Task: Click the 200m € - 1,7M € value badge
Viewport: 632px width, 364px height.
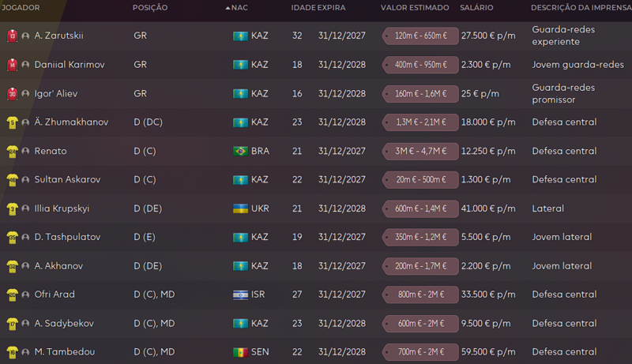Action: click(420, 266)
